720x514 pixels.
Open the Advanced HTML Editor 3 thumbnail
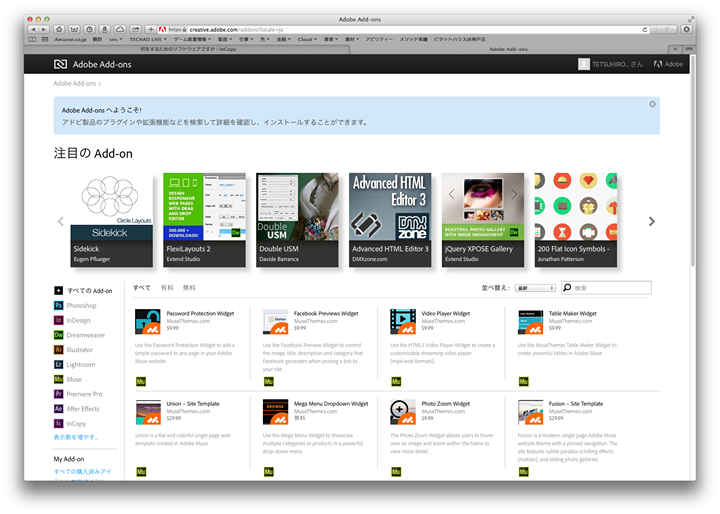(x=390, y=220)
